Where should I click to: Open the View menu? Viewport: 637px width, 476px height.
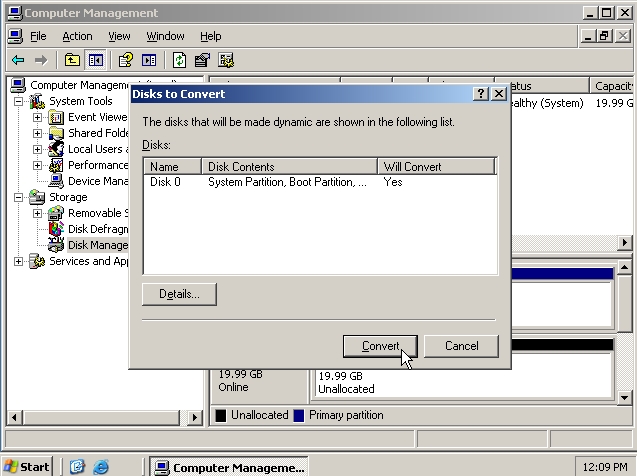point(119,37)
